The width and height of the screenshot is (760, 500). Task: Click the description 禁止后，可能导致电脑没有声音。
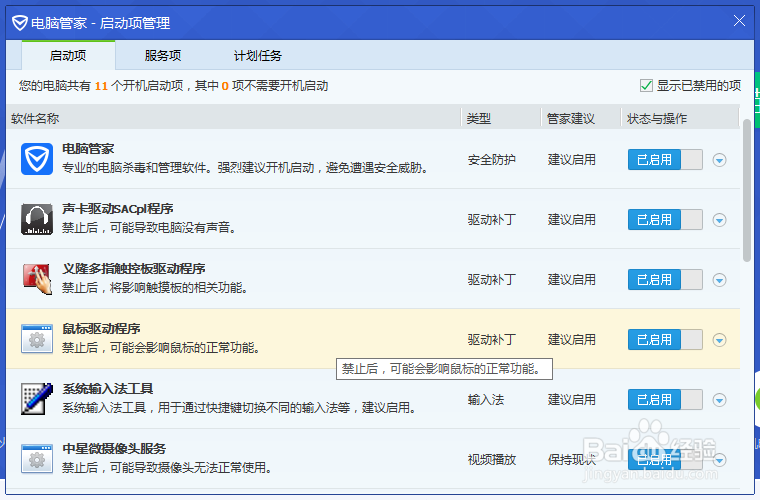149,227
